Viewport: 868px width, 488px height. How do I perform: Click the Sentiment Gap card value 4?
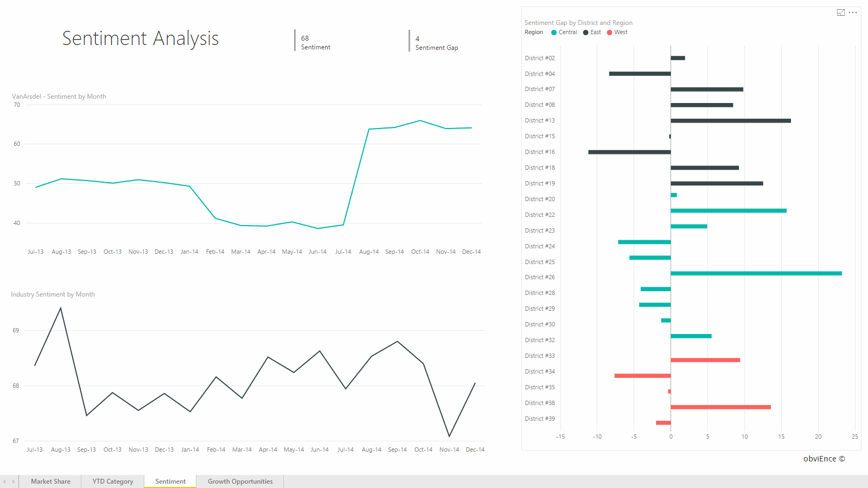coord(417,39)
